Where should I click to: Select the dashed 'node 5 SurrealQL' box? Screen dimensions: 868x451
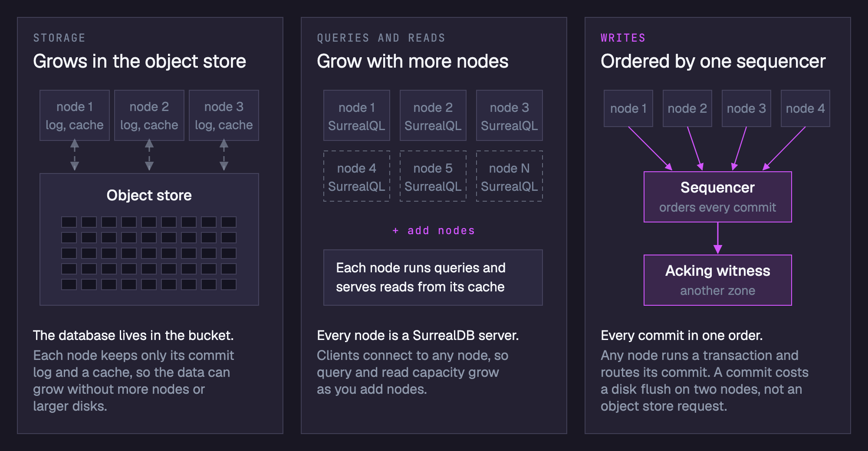pyautogui.click(x=433, y=176)
